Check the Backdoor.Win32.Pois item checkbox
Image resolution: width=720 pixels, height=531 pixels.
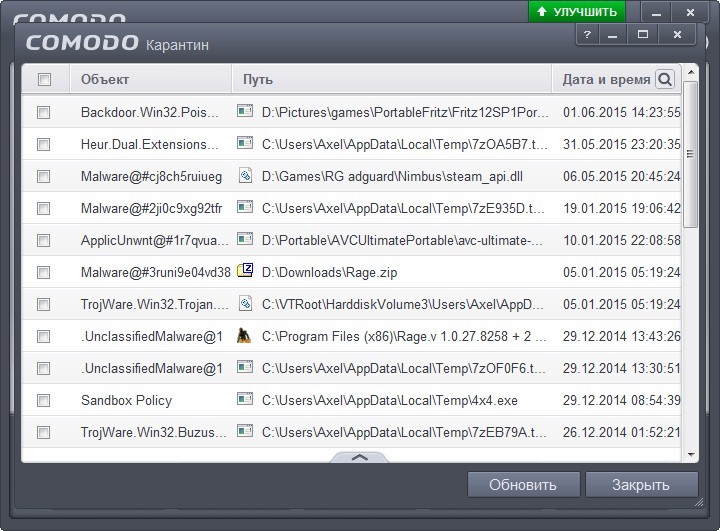pos(44,113)
